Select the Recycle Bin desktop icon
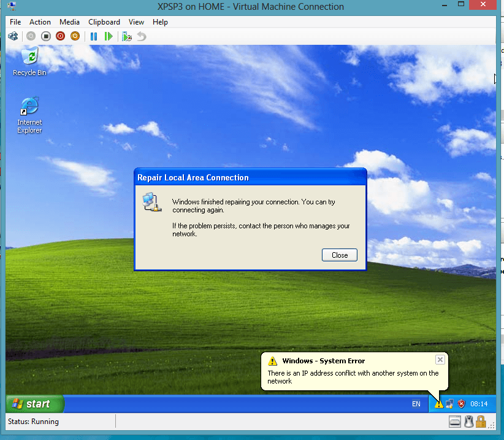This screenshot has height=440, width=504. [29, 61]
